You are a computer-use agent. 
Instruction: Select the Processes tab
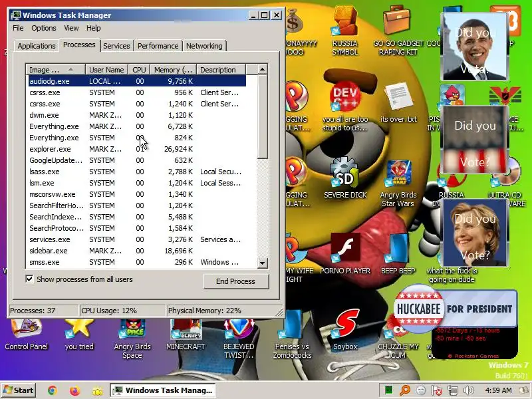point(79,45)
